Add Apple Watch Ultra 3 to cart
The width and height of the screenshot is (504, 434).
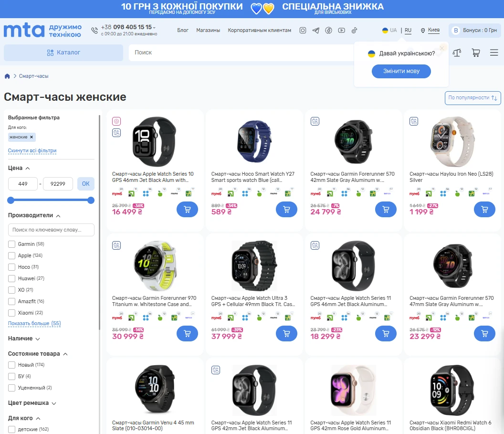tap(286, 334)
